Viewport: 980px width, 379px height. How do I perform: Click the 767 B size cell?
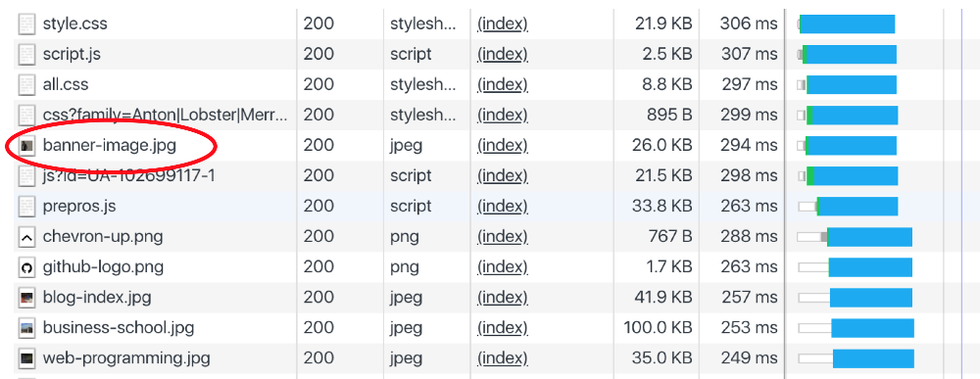[x=670, y=237]
